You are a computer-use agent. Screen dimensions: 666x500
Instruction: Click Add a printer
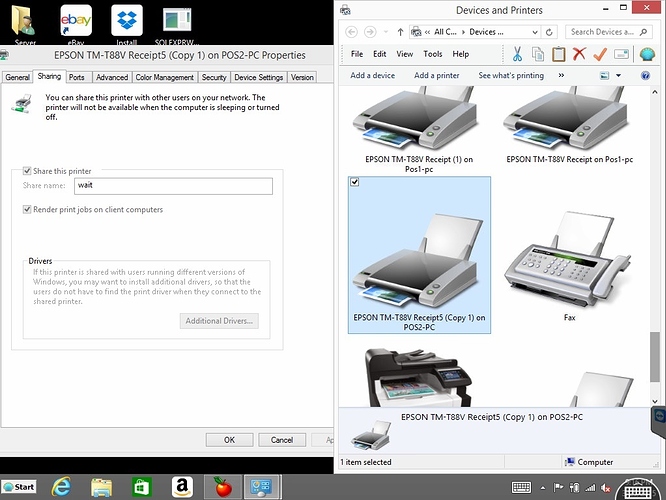click(437, 75)
